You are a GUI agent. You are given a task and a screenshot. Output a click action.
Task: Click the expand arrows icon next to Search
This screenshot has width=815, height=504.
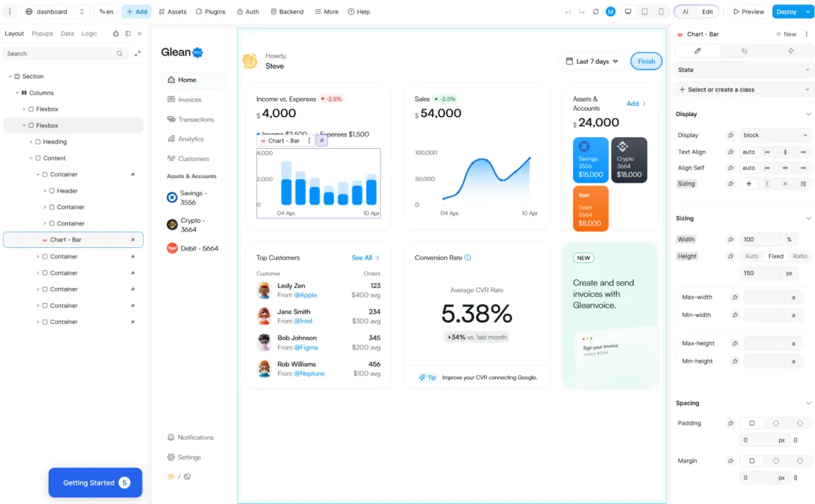[x=137, y=54]
